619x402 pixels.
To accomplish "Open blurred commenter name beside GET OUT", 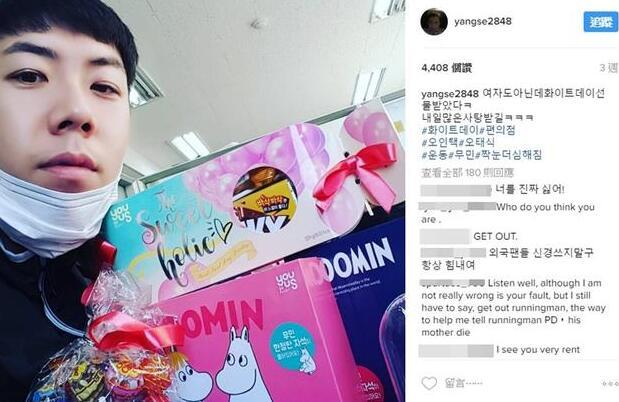I will coord(445,236).
